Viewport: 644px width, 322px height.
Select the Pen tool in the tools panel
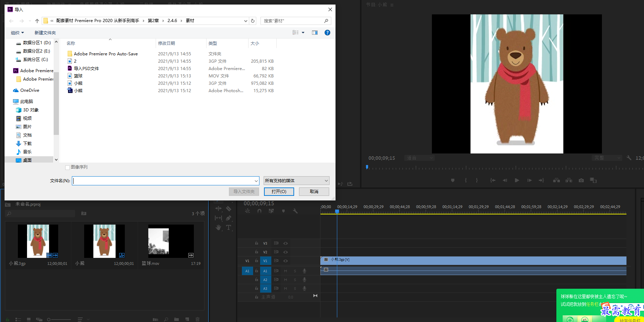229,218
